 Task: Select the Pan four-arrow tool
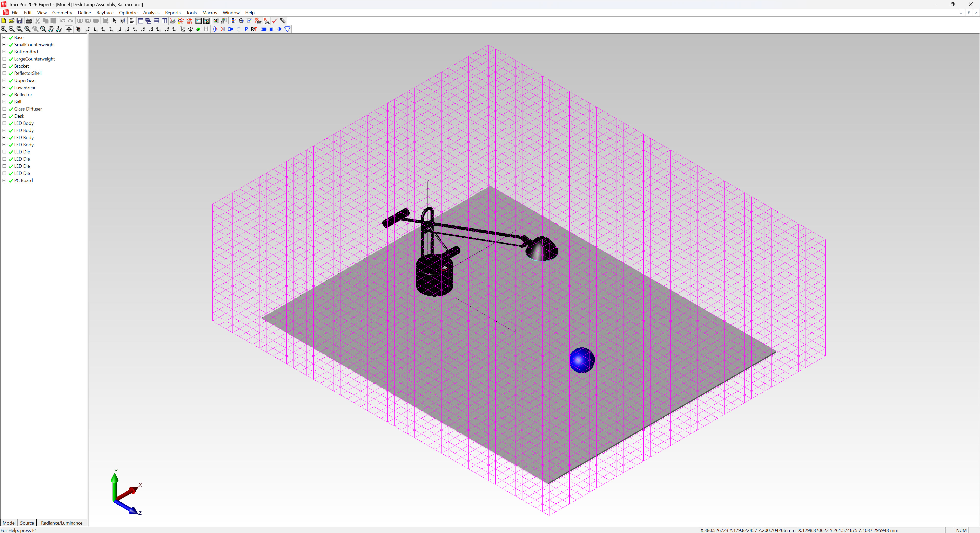point(69,29)
